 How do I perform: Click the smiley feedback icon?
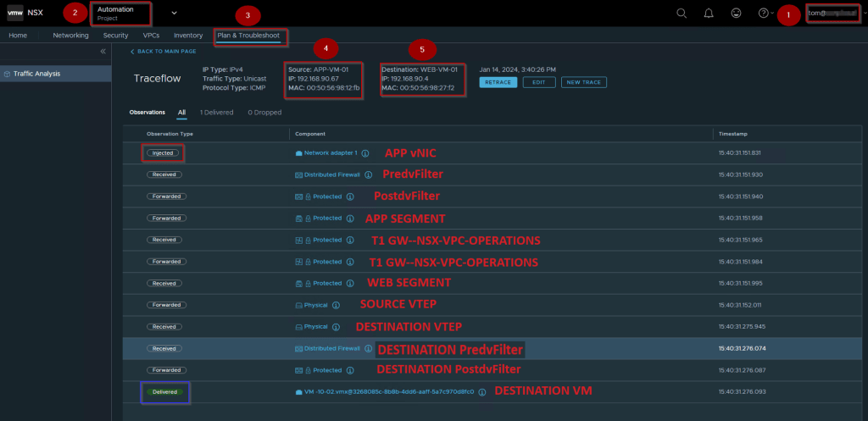[x=736, y=14]
